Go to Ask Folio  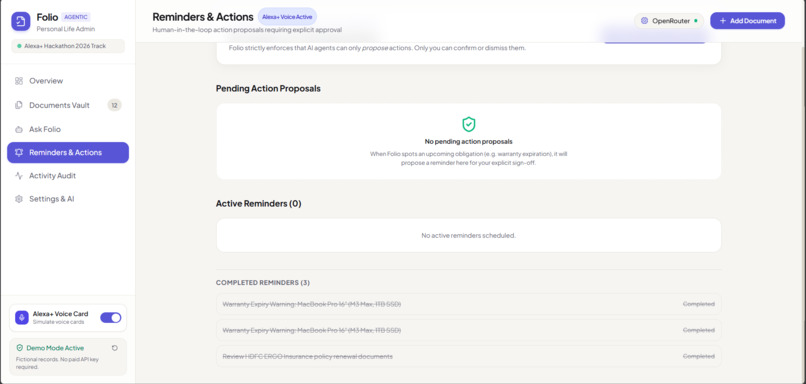(68, 129)
